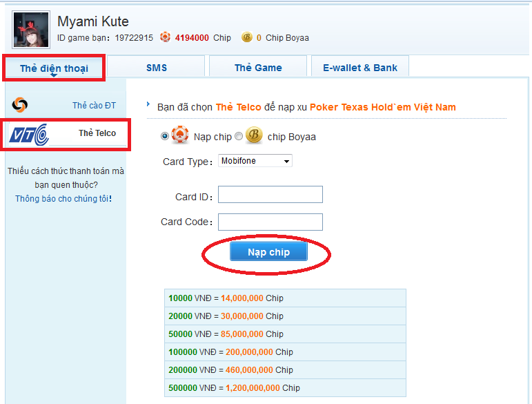Click the blue Nạp chip submit button

pyautogui.click(x=268, y=251)
